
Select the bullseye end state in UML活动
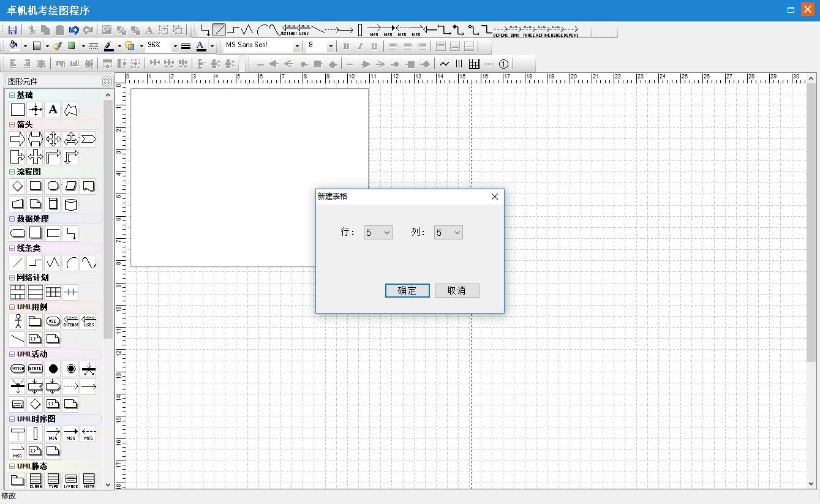pyautogui.click(x=71, y=369)
